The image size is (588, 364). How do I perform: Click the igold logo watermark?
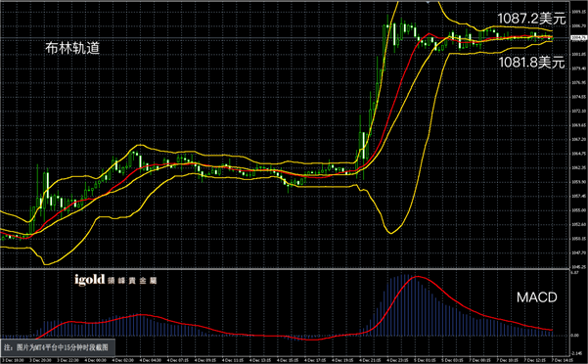[90, 279]
